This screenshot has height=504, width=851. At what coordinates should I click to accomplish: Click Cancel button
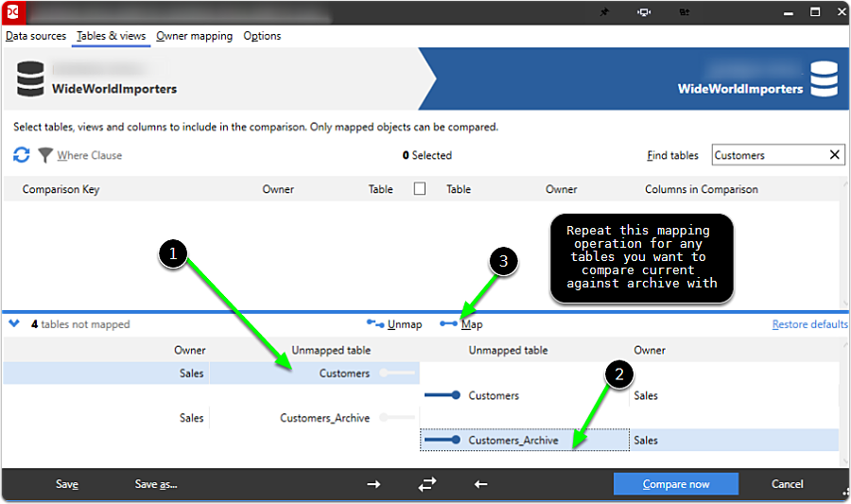click(787, 484)
